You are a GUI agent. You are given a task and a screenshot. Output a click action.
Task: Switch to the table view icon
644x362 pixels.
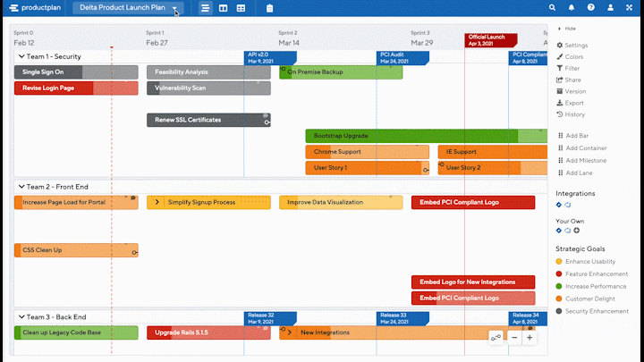pyautogui.click(x=241, y=8)
